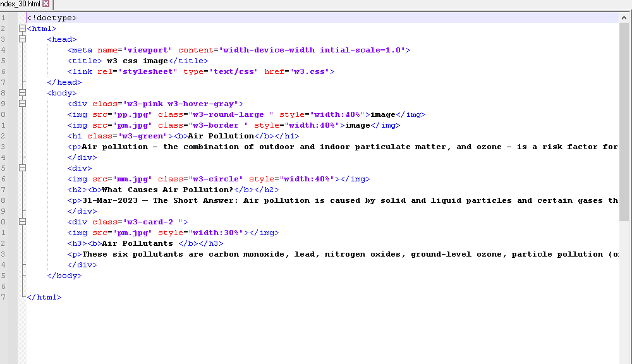Close the index_30.html tab with its X icon
The image size is (632, 364).
coord(46,4)
